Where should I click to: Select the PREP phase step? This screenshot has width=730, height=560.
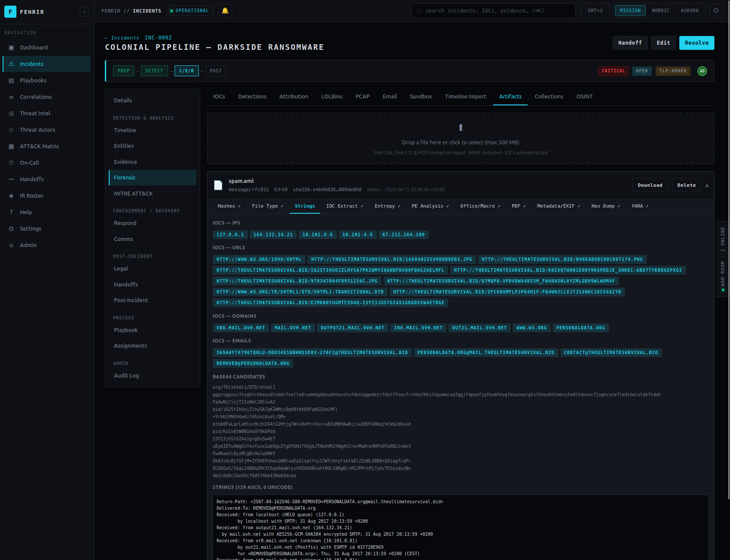123,71
